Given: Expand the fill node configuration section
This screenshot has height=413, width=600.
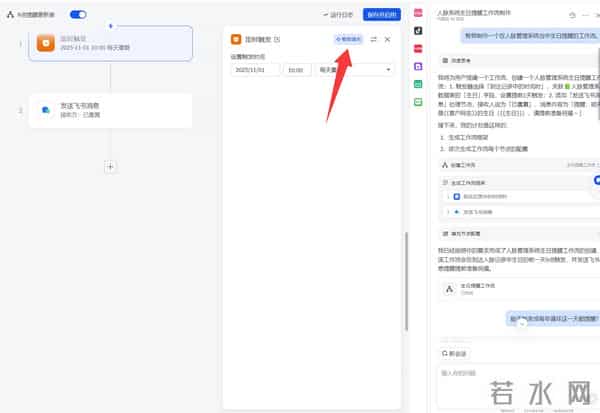Looking at the screenshot, I should click(519, 233).
